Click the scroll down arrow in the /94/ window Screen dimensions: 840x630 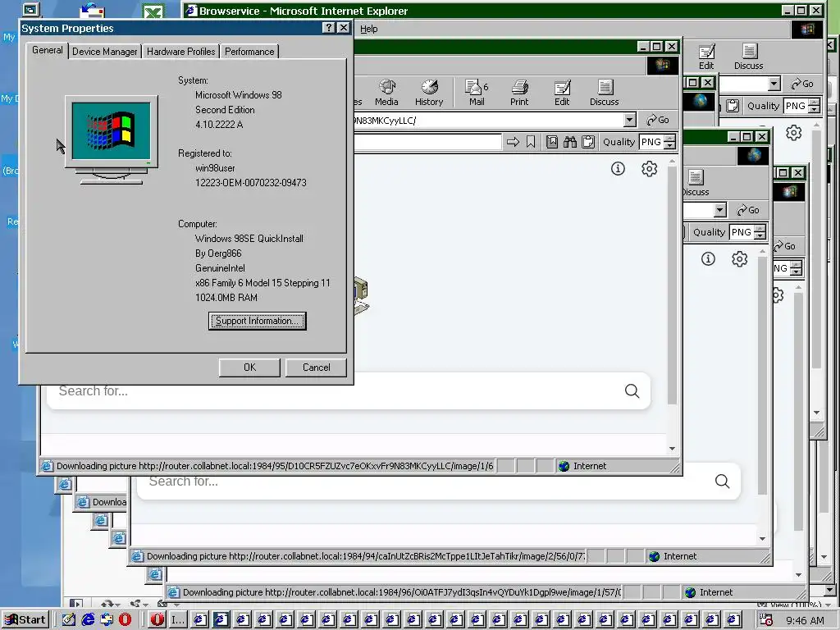point(762,539)
